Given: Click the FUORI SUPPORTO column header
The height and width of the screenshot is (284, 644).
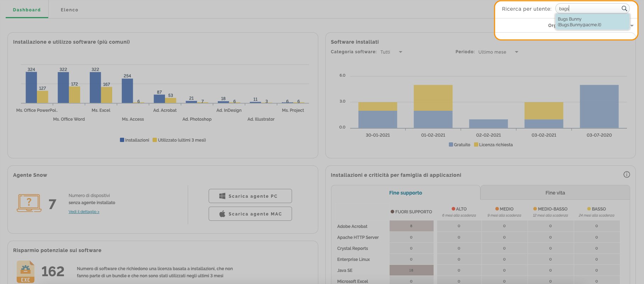Looking at the screenshot, I should 411,212.
